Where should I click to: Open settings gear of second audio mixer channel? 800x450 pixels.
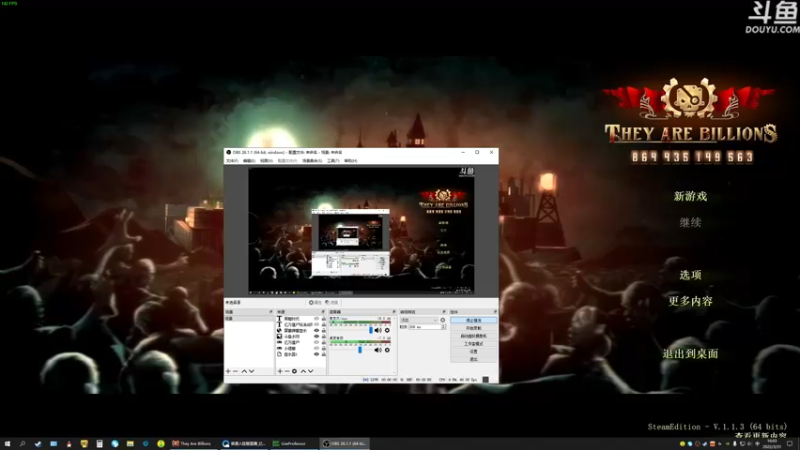387,350
